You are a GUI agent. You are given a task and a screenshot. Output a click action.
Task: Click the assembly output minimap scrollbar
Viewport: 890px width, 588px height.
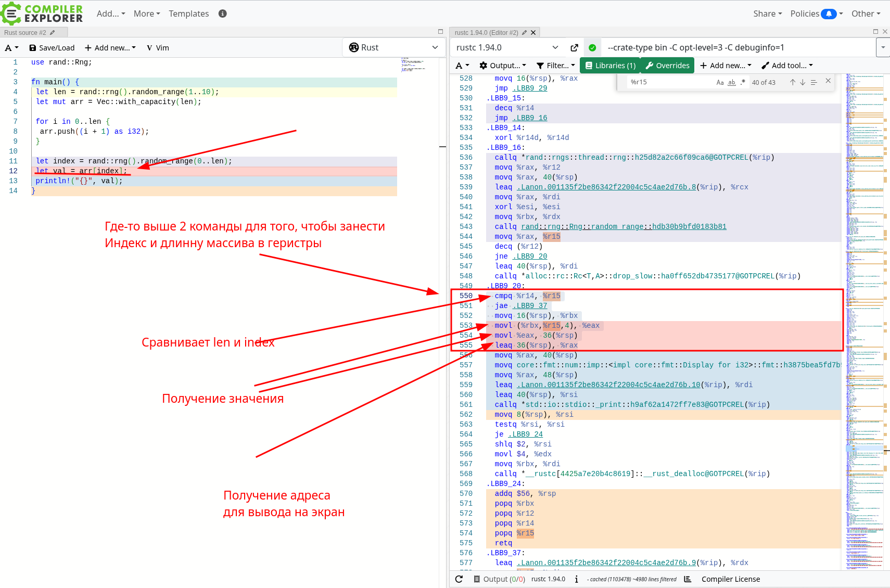point(865,323)
